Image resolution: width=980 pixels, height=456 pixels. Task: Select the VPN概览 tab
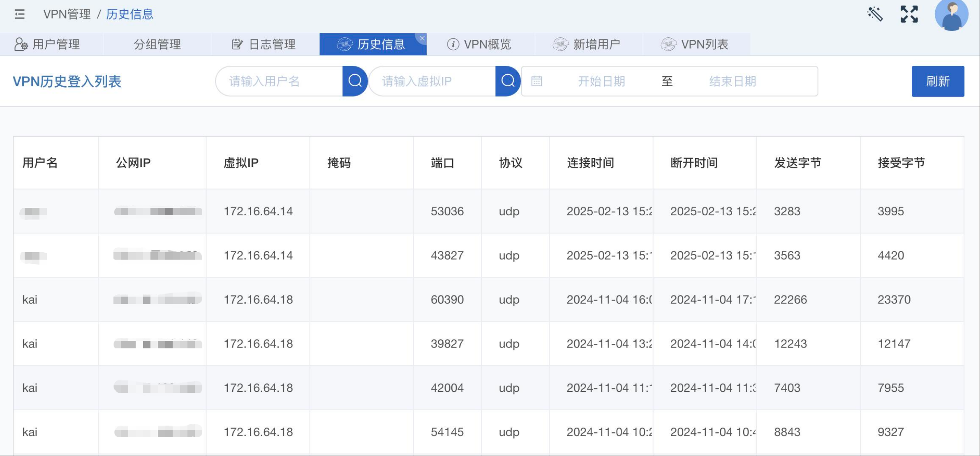tap(479, 44)
